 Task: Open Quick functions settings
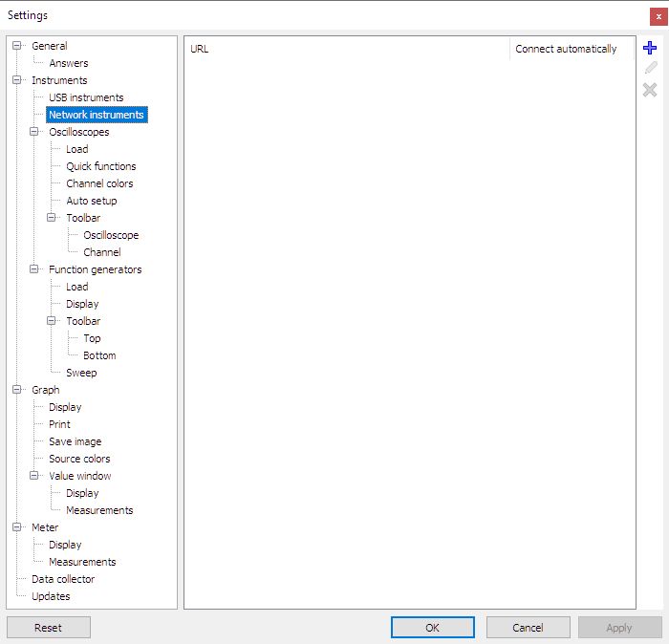click(101, 166)
